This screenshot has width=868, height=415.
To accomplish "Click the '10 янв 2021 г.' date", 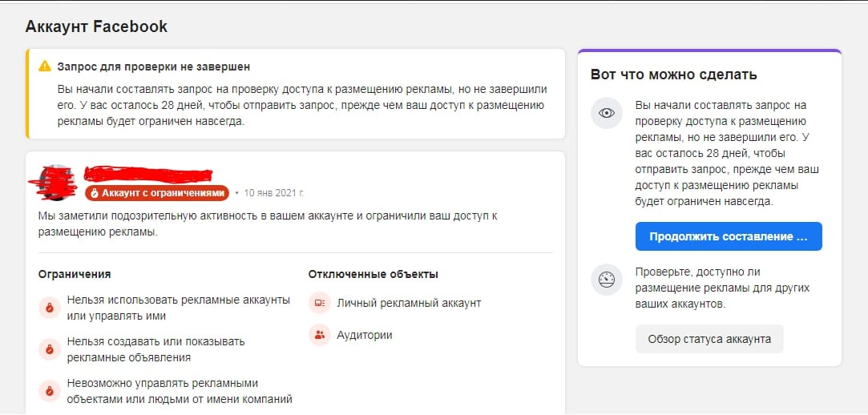I will click(274, 193).
